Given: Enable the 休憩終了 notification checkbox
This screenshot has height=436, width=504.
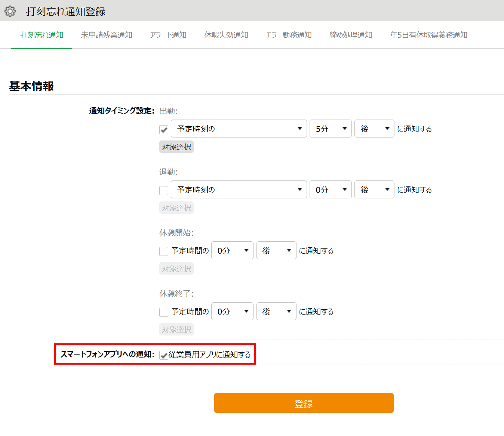Looking at the screenshot, I should point(164,312).
